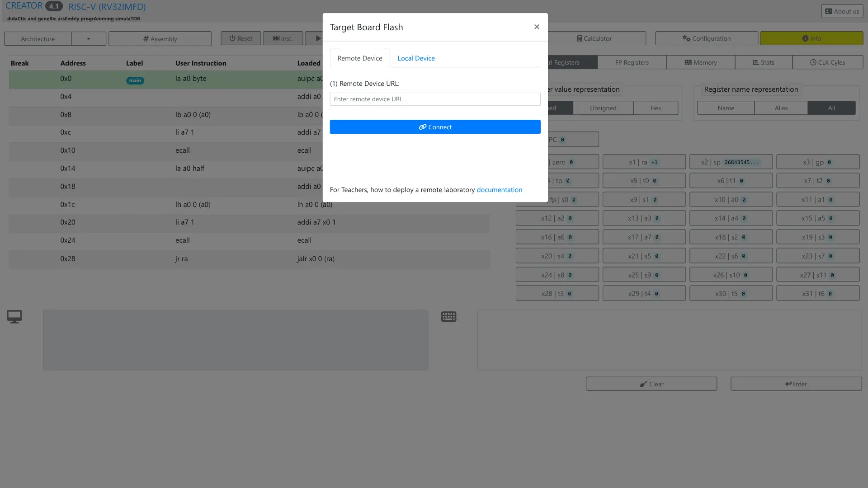Image resolution: width=868 pixels, height=488 pixels.
Task: Submit keyboard input with Enter button
Action: click(796, 384)
